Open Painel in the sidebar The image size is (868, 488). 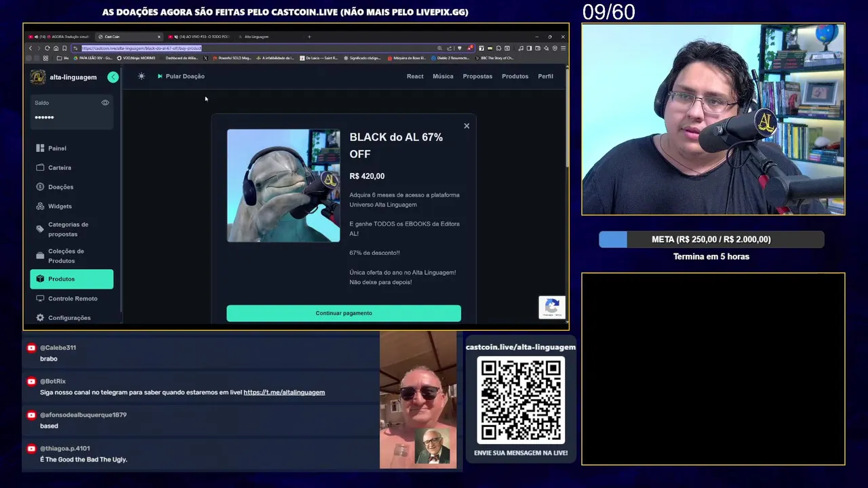pyautogui.click(x=71, y=148)
